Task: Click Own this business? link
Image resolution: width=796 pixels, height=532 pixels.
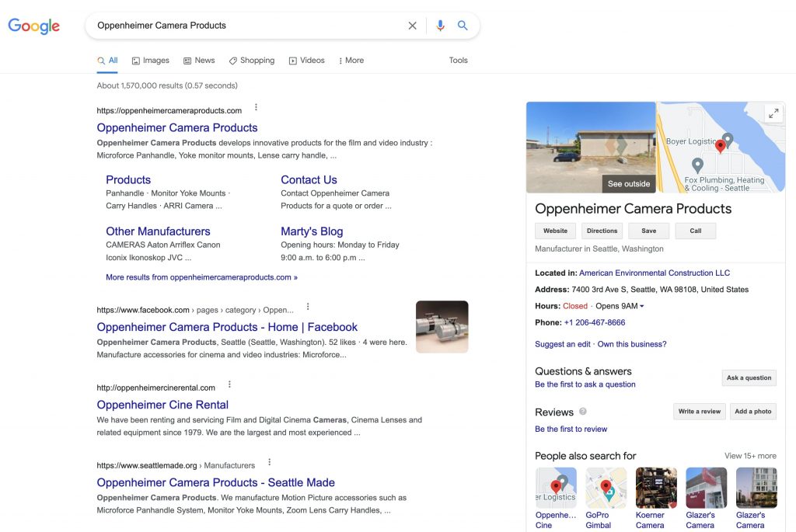Action: (632, 344)
